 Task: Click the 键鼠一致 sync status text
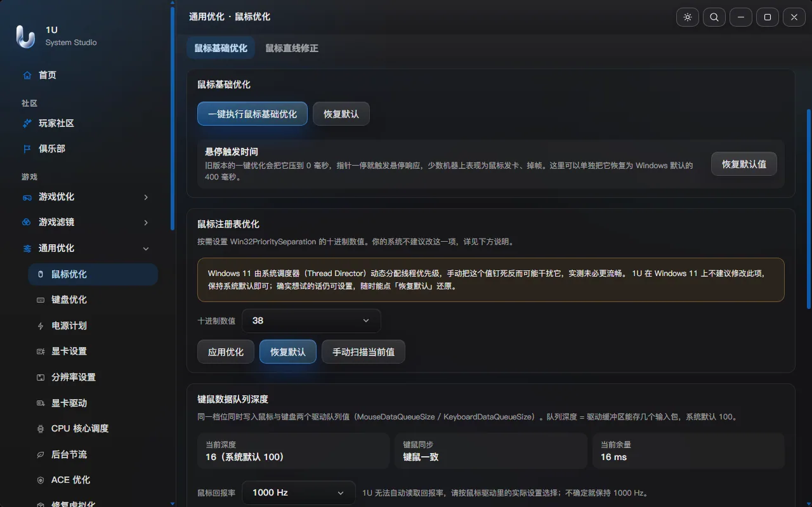click(x=421, y=457)
